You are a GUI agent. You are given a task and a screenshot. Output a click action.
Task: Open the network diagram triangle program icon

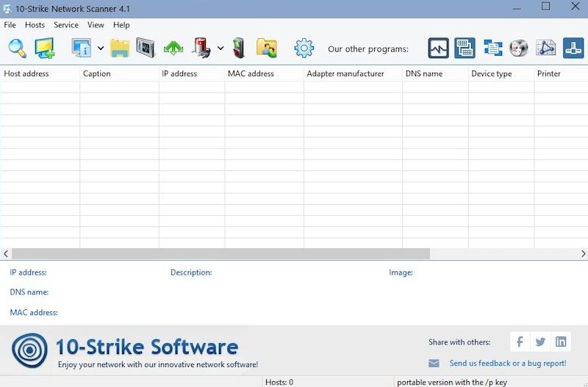[545, 48]
